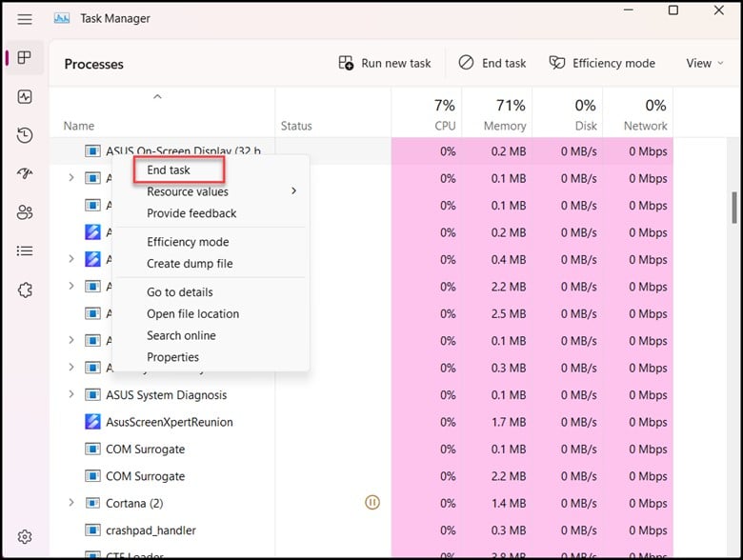This screenshot has height=560, width=743.
Task: Click the ASUS System Diagnosis process icon
Action: pos(92,394)
